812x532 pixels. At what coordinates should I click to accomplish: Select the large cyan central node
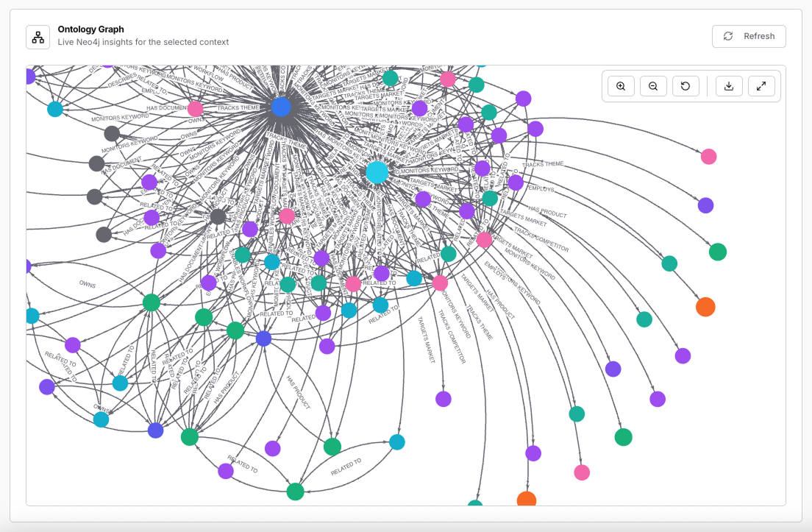pyautogui.click(x=377, y=171)
